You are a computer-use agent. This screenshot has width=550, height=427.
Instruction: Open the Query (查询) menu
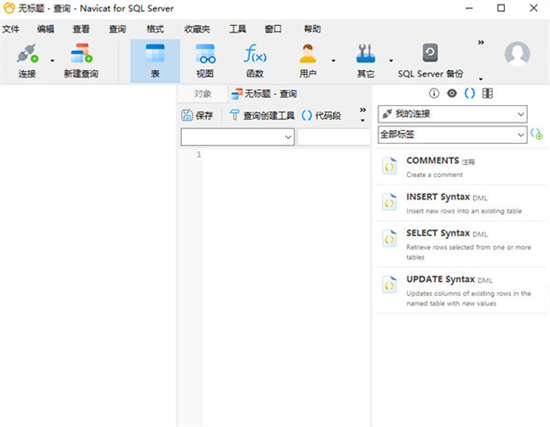[x=117, y=29]
